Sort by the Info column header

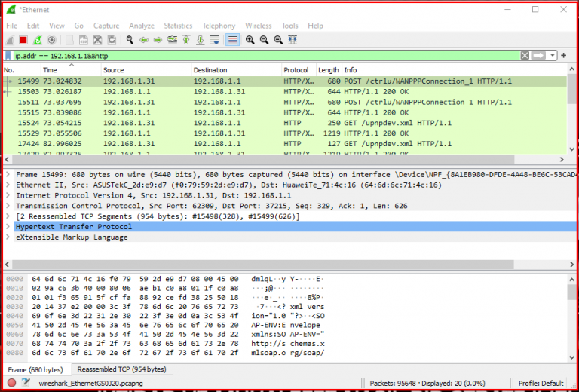click(455, 70)
